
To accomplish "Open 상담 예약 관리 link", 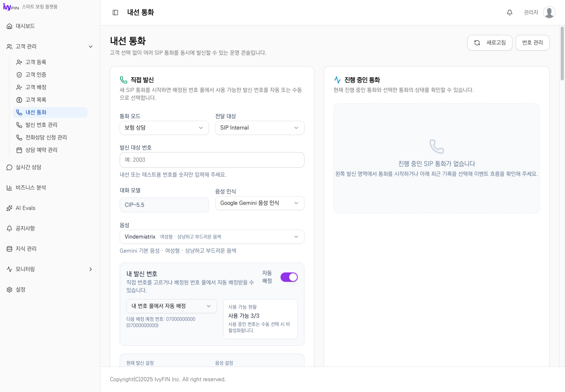I will tap(50, 150).
